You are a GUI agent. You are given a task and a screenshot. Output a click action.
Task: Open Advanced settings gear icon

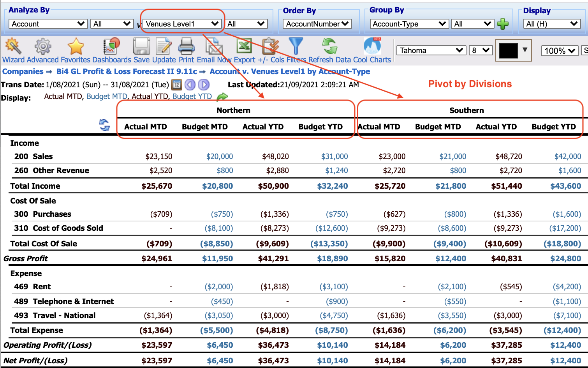43,46
